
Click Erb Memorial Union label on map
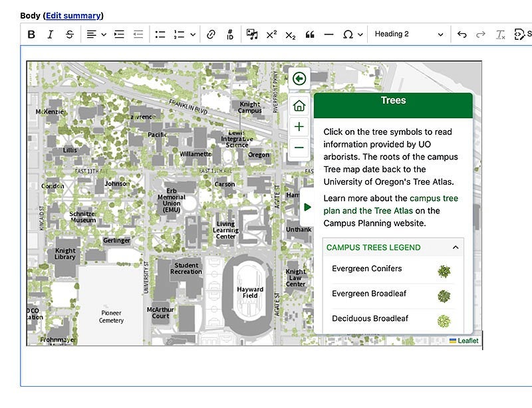click(x=172, y=200)
